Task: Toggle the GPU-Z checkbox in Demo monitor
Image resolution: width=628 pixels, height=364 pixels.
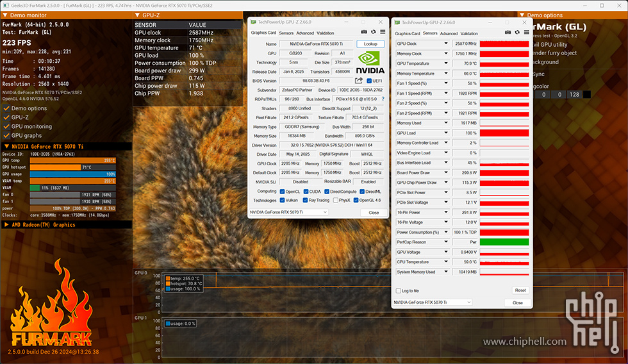Action: [x=6, y=117]
